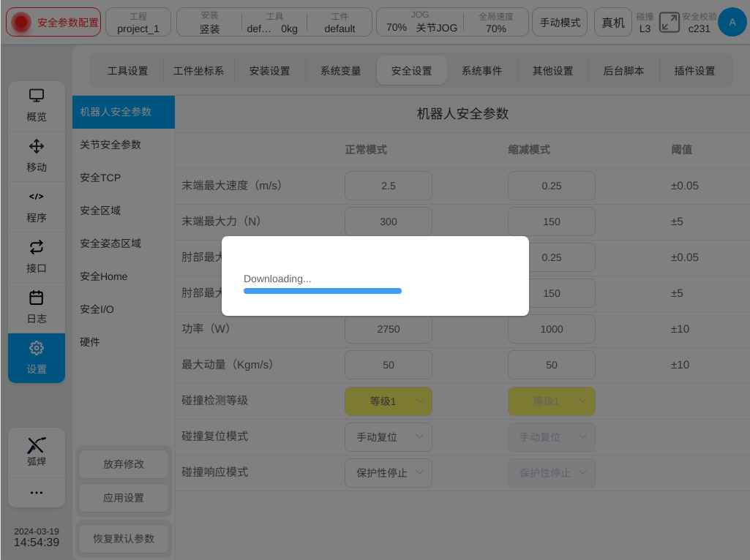750x560 pixels.
Task: Open 碰撞复位模式 normal mode dropdown
Action: pyautogui.click(x=389, y=437)
